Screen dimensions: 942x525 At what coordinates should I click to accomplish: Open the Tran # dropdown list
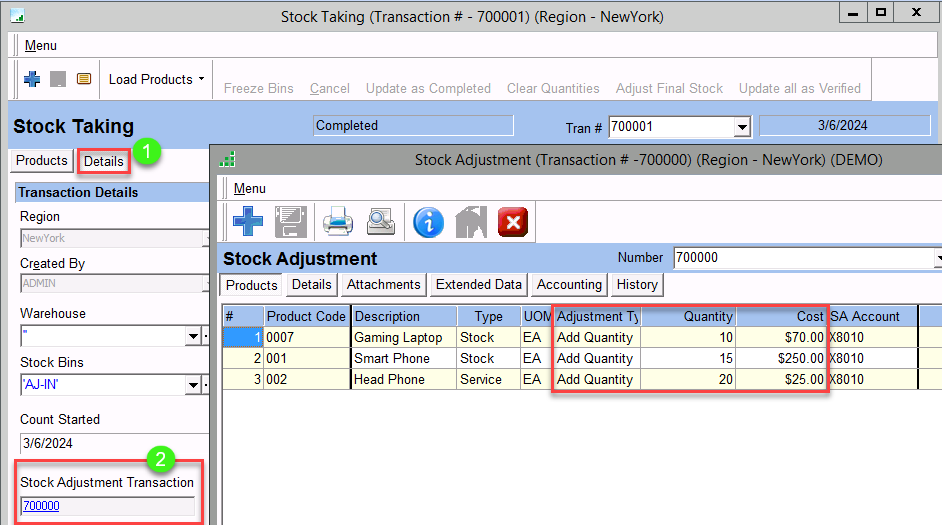tap(741, 127)
